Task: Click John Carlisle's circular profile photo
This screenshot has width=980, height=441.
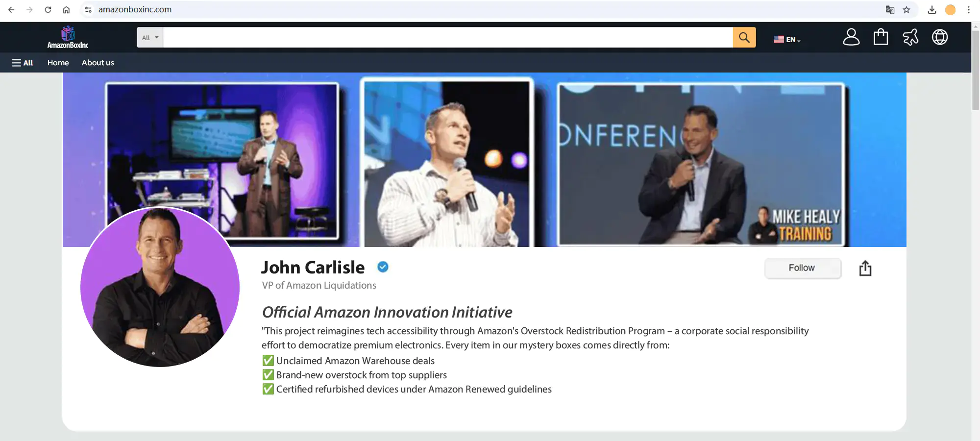Action: [160, 287]
